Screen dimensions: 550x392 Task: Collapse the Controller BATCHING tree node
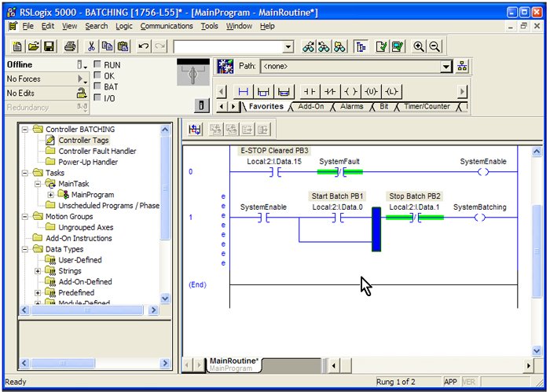point(25,130)
